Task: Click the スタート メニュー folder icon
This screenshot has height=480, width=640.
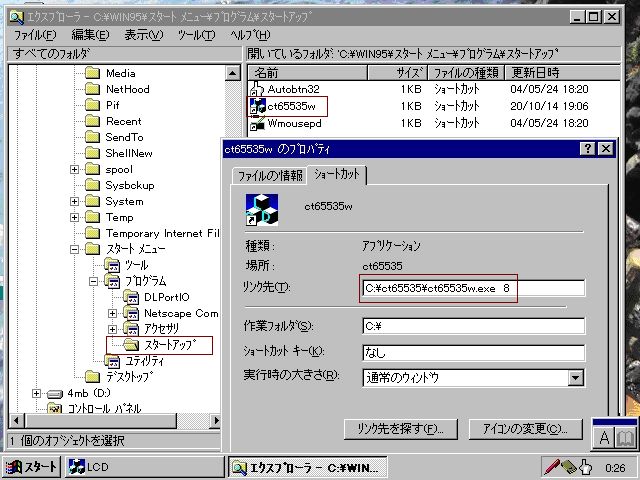Action: (x=92, y=249)
